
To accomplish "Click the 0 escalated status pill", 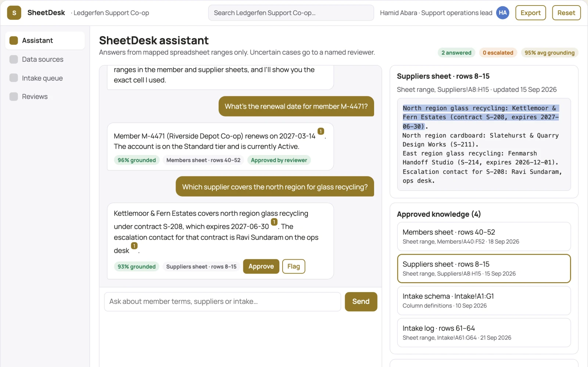I will point(498,53).
